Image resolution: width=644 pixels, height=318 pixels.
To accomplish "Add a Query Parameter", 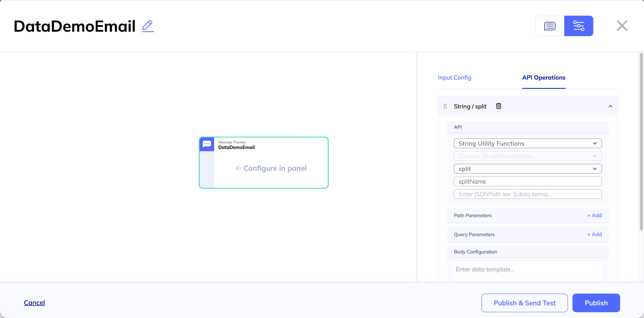I will (594, 234).
